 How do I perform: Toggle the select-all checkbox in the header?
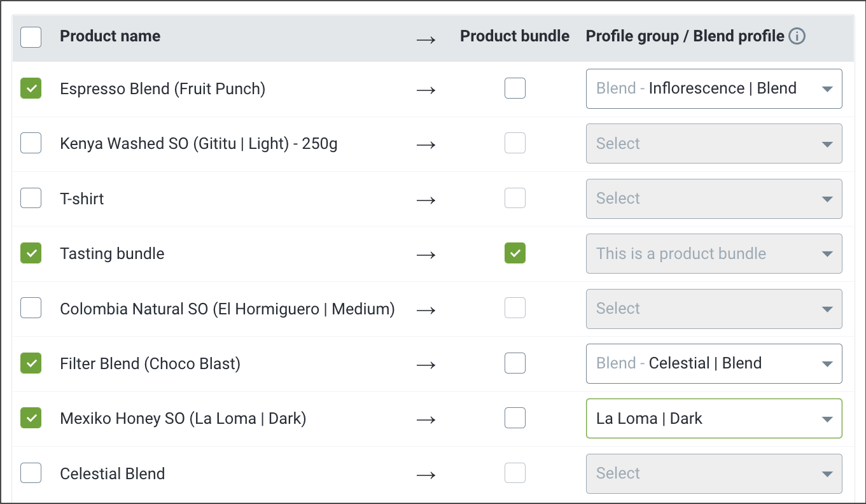[x=31, y=37]
